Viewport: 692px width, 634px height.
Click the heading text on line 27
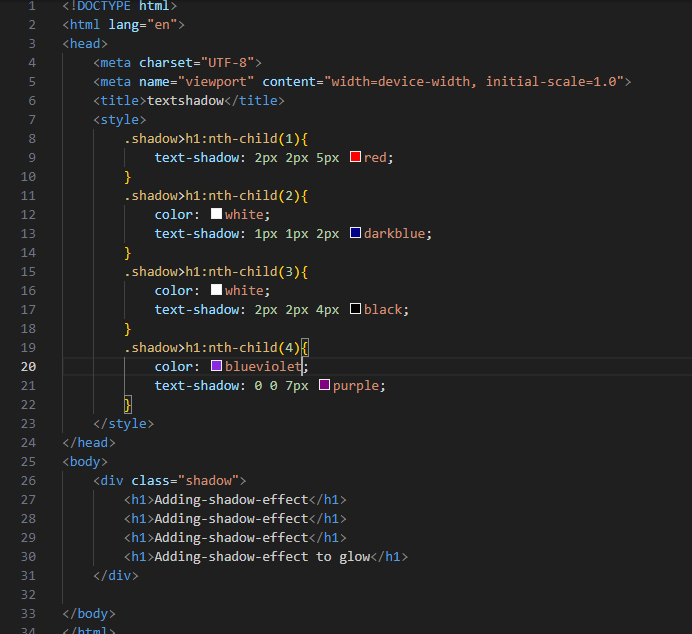pyautogui.click(x=231, y=499)
